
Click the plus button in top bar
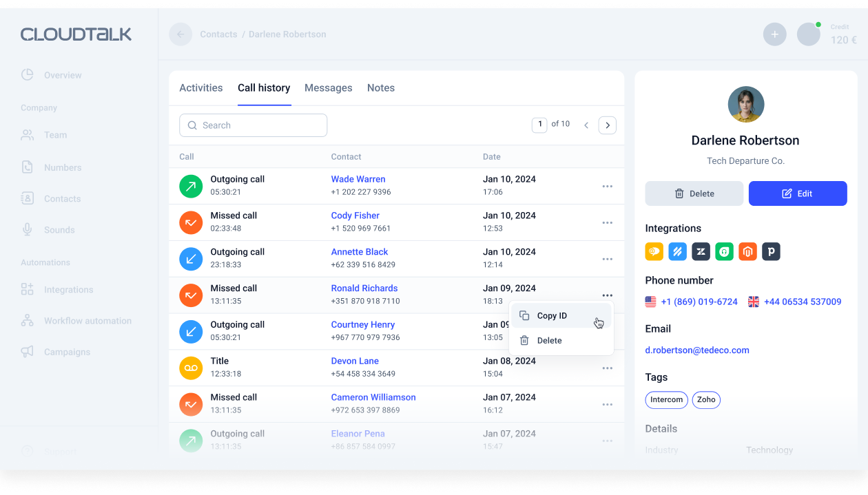775,34
